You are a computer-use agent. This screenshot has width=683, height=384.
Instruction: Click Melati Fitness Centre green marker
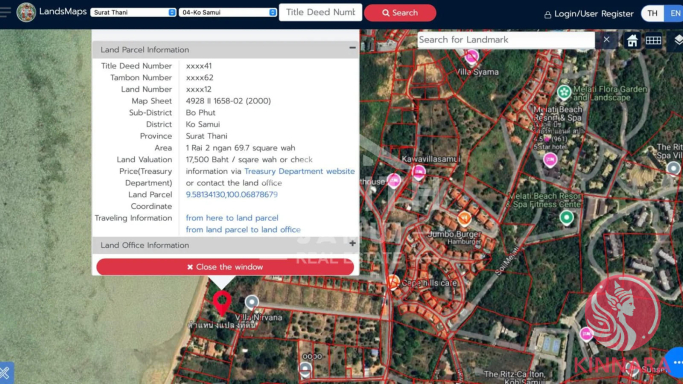[x=566, y=217]
